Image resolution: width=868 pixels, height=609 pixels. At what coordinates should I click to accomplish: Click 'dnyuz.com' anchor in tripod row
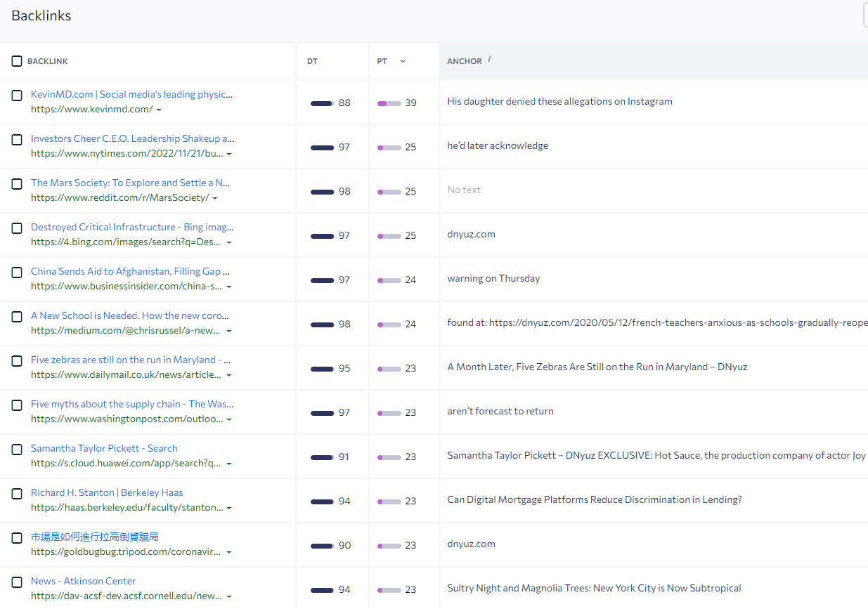(471, 544)
